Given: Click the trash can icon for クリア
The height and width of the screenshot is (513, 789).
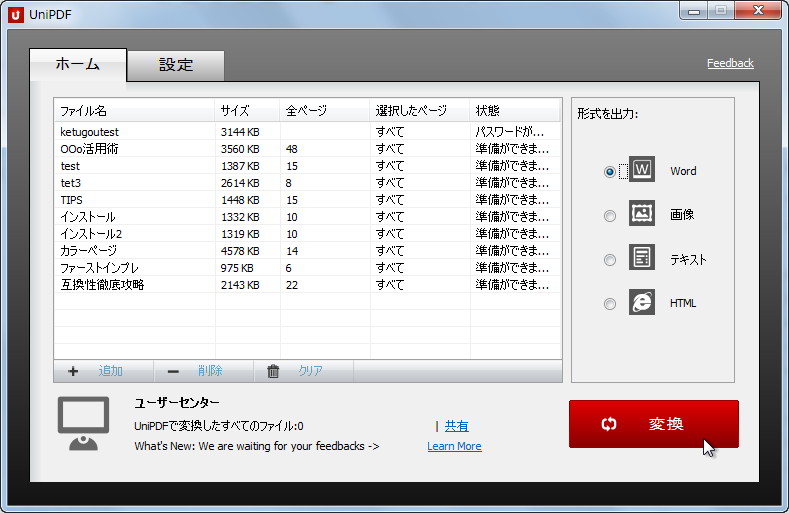Looking at the screenshot, I should coord(273,371).
